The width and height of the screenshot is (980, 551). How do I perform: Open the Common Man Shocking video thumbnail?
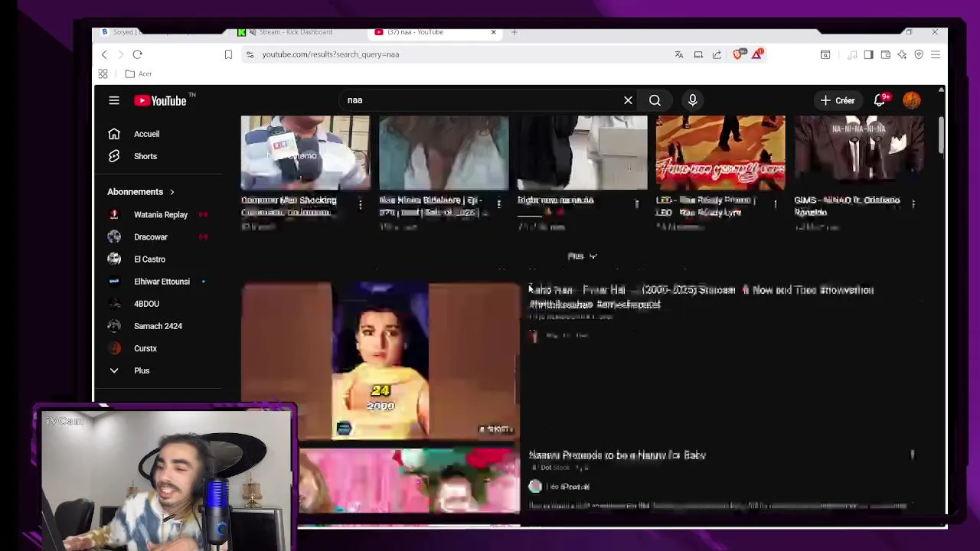click(x=305, y=152)
